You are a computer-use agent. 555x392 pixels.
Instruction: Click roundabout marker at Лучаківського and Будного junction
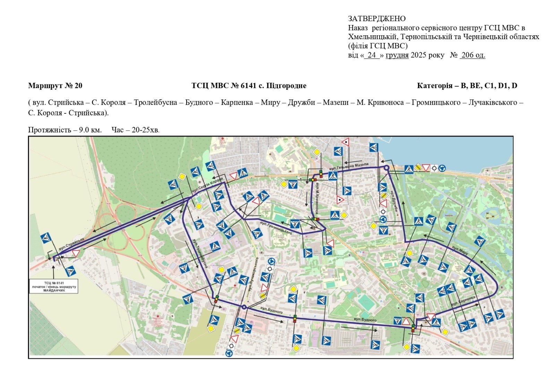click(x=244, y=307)
